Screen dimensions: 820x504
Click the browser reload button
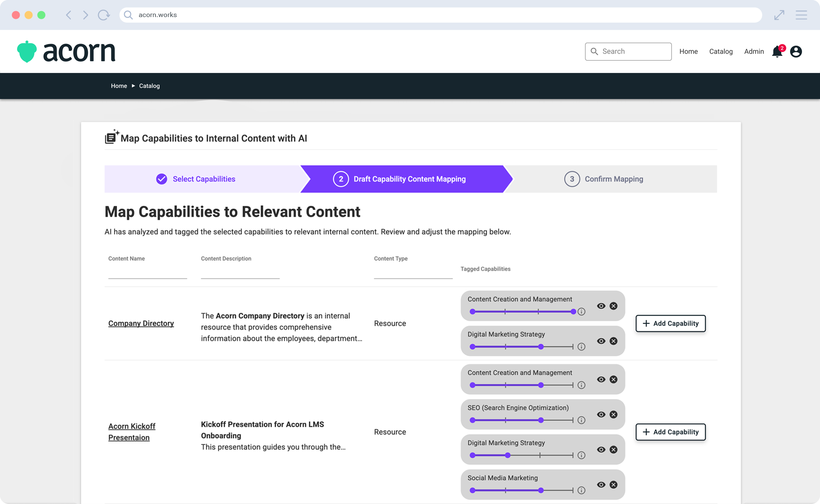pyautogui.click(x=103, y=15)
